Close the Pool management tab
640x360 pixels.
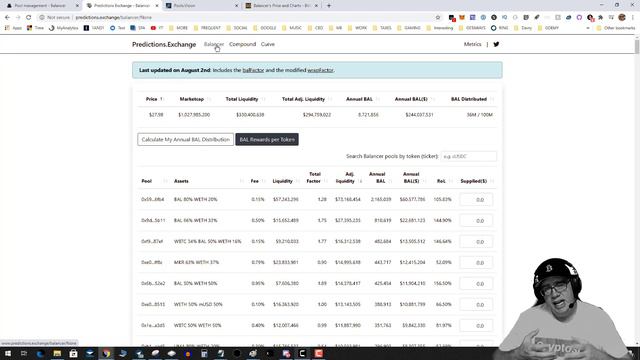coord(77,6)
